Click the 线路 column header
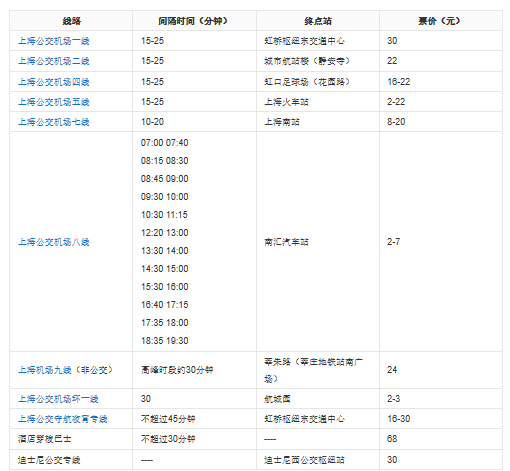The image size is (510, 471). [71, 21]
